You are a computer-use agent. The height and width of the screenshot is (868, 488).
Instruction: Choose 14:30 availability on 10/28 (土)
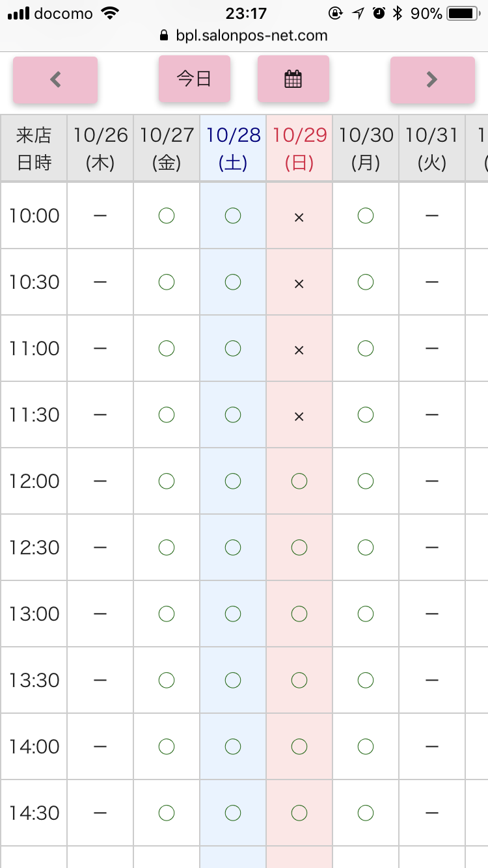click(x=233, y=813)
